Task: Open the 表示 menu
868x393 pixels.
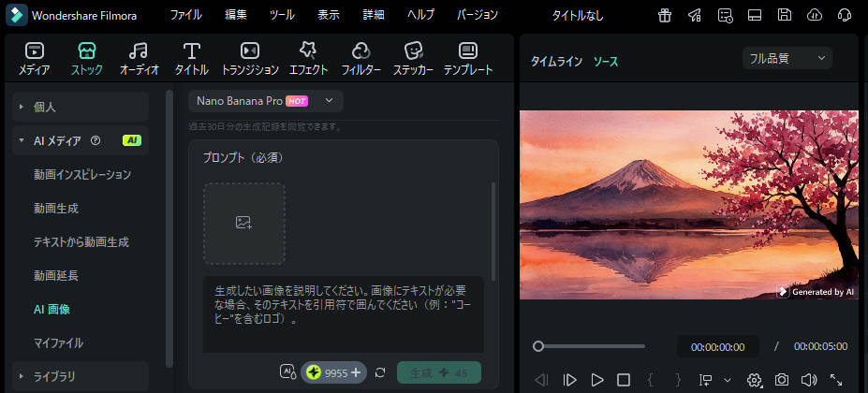Action: tap(329, 15)
